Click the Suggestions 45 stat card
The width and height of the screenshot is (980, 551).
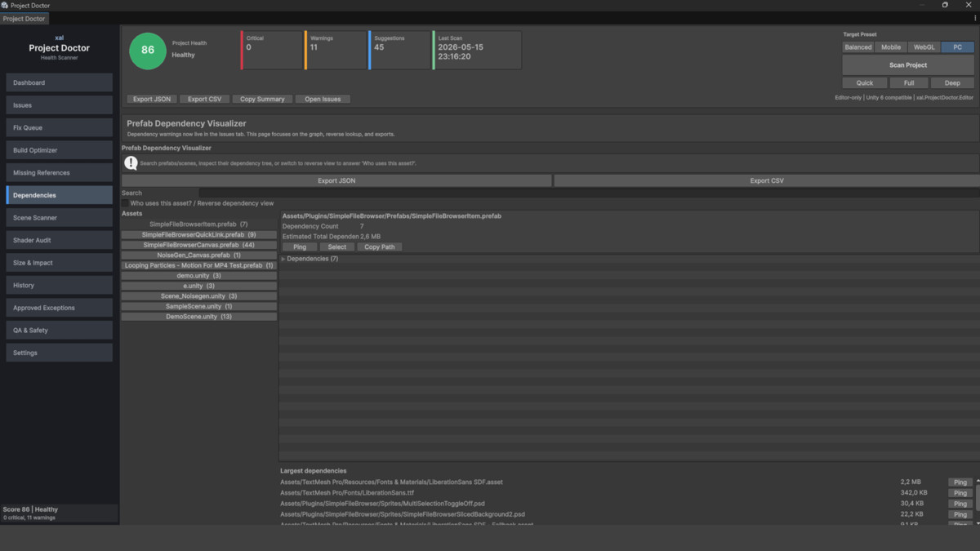click(399, 50)
